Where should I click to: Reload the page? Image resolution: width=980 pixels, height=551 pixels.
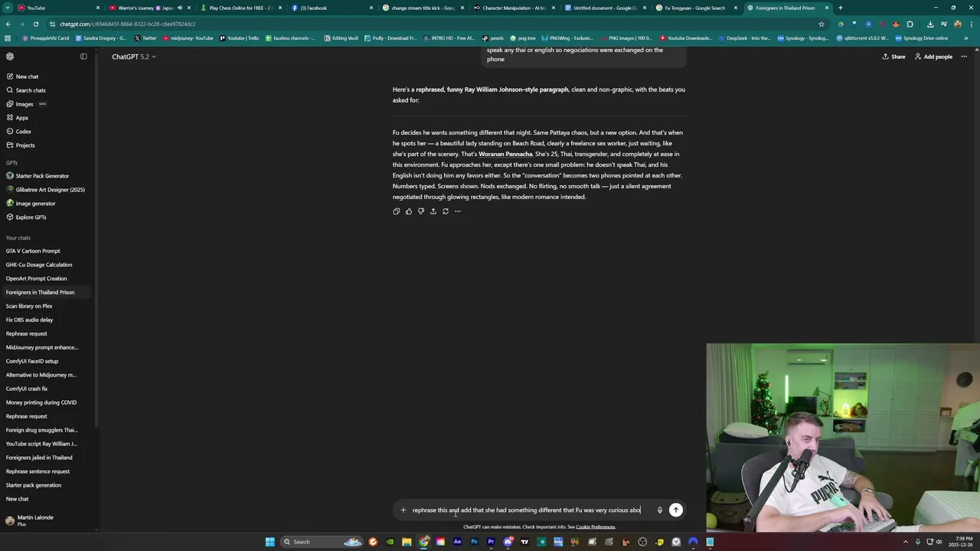(36, 24)
